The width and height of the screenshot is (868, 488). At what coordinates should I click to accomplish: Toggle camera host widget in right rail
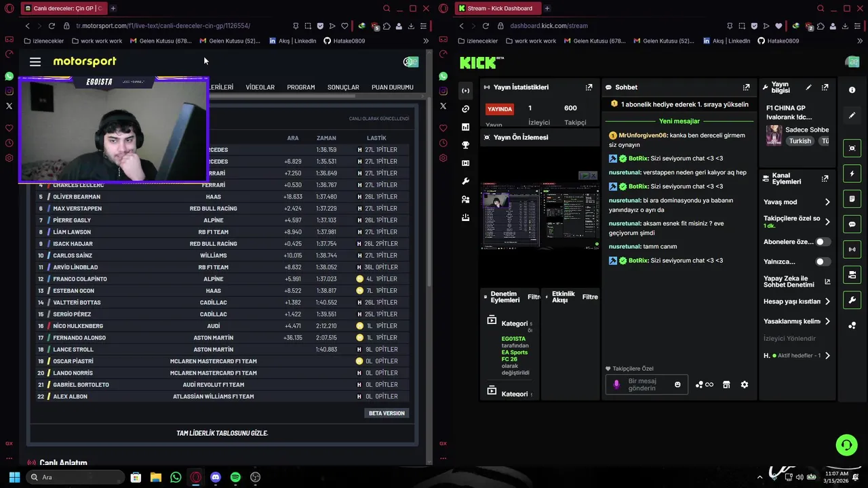(852, 275)
